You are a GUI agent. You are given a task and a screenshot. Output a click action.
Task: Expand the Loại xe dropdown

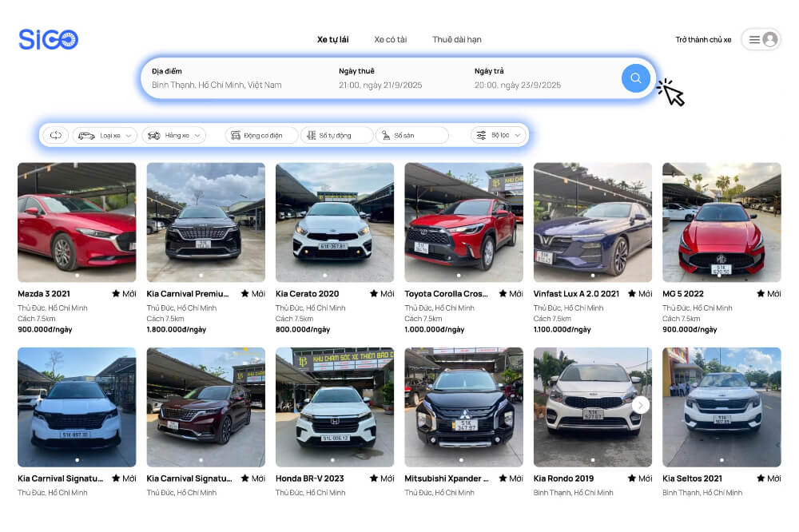pos(105,136)
